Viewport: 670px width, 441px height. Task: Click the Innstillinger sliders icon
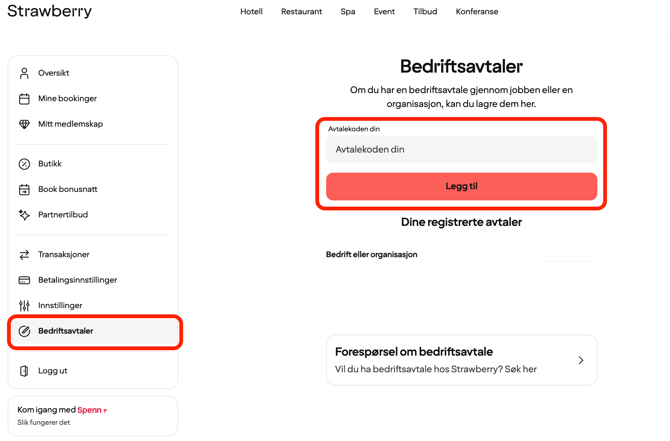pyautogui.click(x=24, y=305)
